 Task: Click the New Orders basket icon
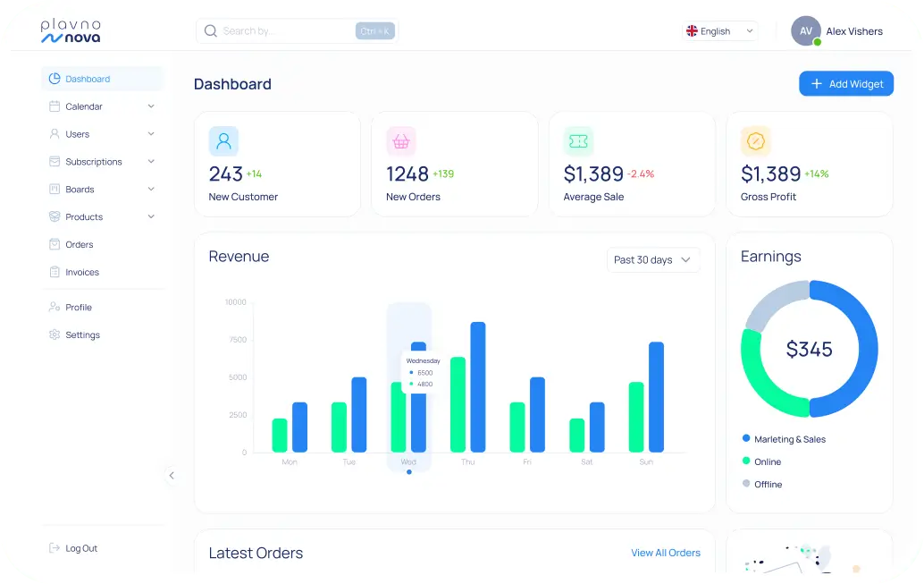click(401, 141)
